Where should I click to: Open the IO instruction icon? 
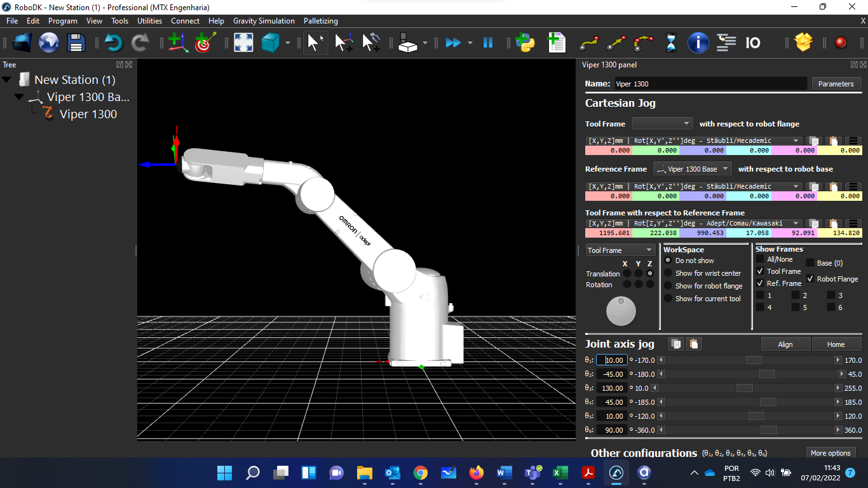pyautogui.click(x=753, y=43)
